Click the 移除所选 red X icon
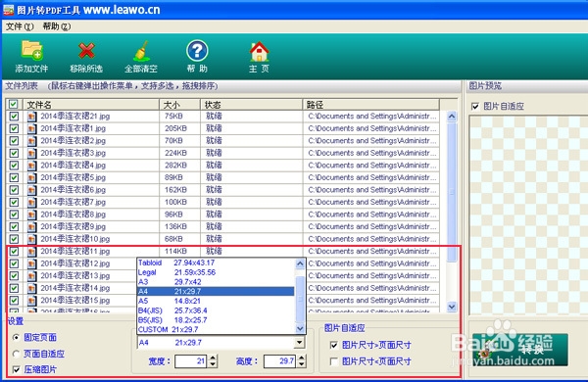This screenshot has height=382, width=588. pyautogui.click(x=86, y=51)
